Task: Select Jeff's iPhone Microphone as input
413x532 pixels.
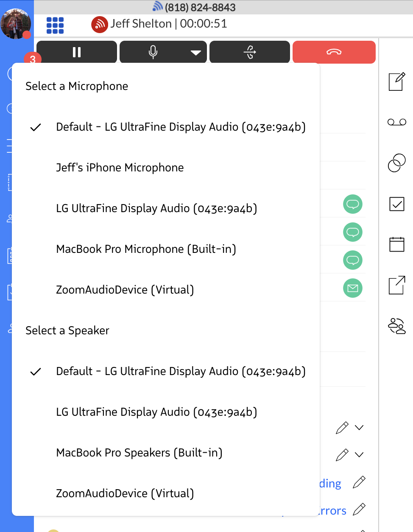Action: [120, 168]
